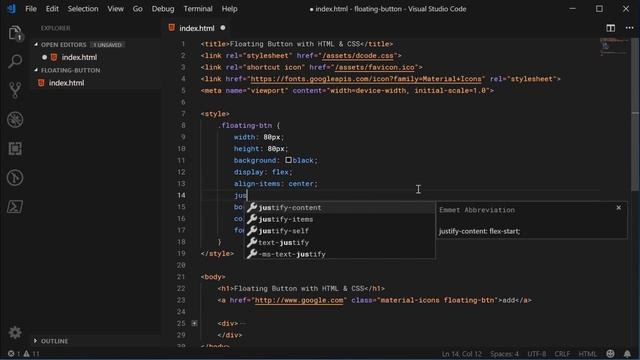Open the GitLens-style circular icon view
The height and width of the screenshot is (360, 640).
[15, 178]
